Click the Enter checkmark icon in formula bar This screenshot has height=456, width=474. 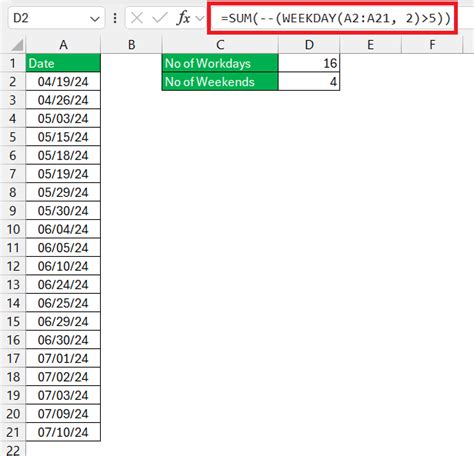(x=160, y=18)
